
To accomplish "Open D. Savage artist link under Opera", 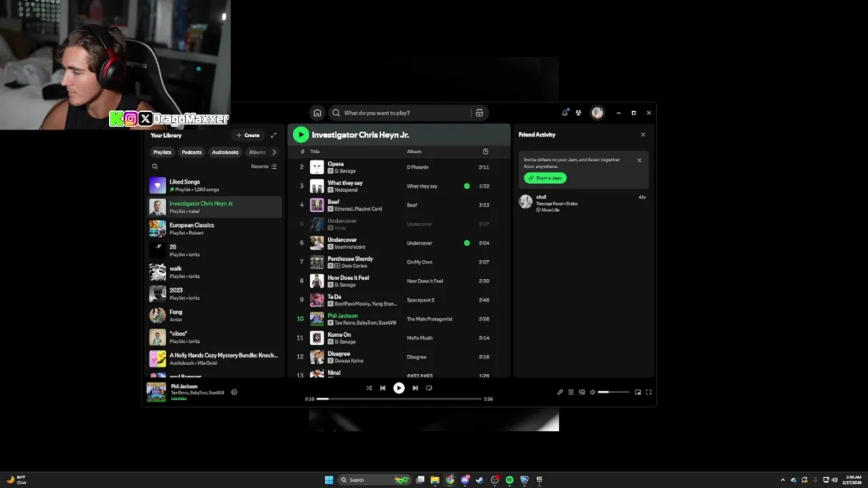I will [344, 171].
